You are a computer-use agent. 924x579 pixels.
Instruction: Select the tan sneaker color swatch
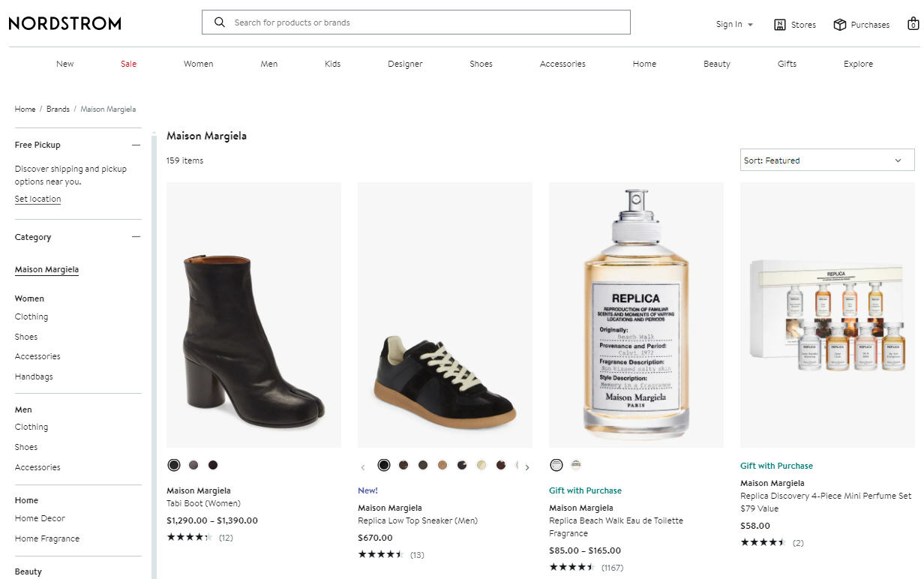(442, 465)
